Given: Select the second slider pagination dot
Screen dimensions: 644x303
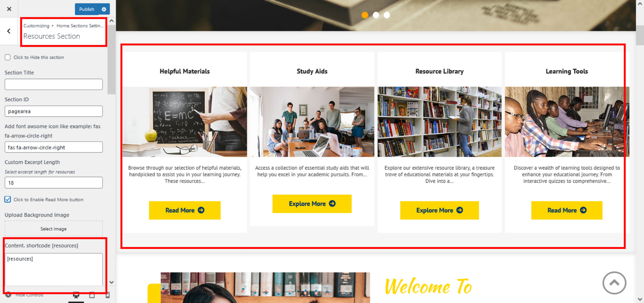Looking at the screenshot, I should point(376,15).
